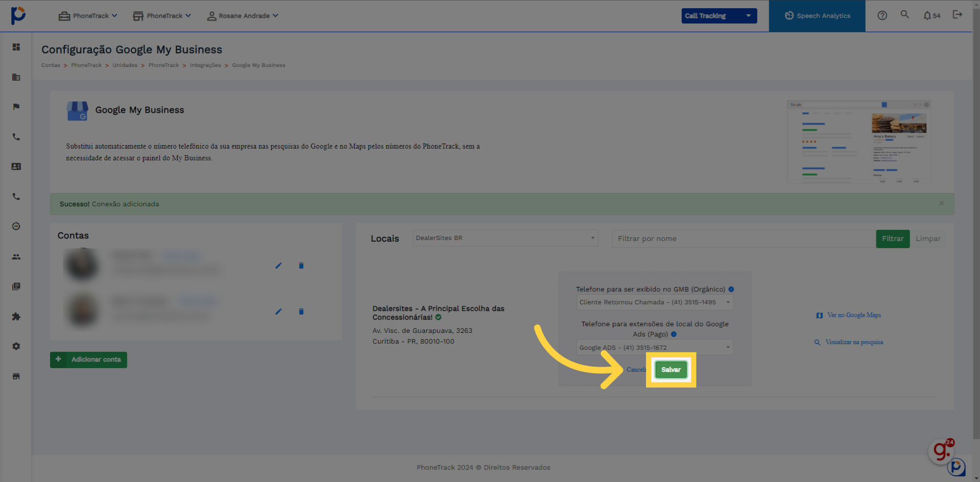Click the help question mark icon
This screenshot has width=980, height=482.
click(882, 16)
